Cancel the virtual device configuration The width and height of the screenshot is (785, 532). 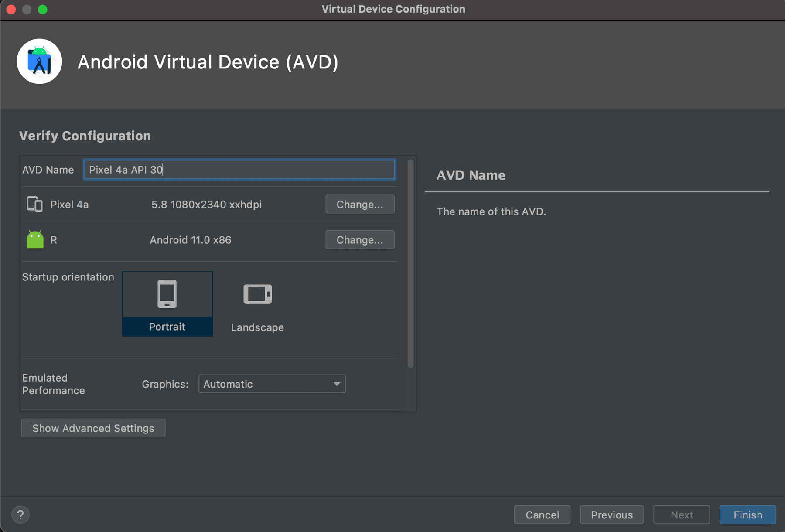pos(542,515)
